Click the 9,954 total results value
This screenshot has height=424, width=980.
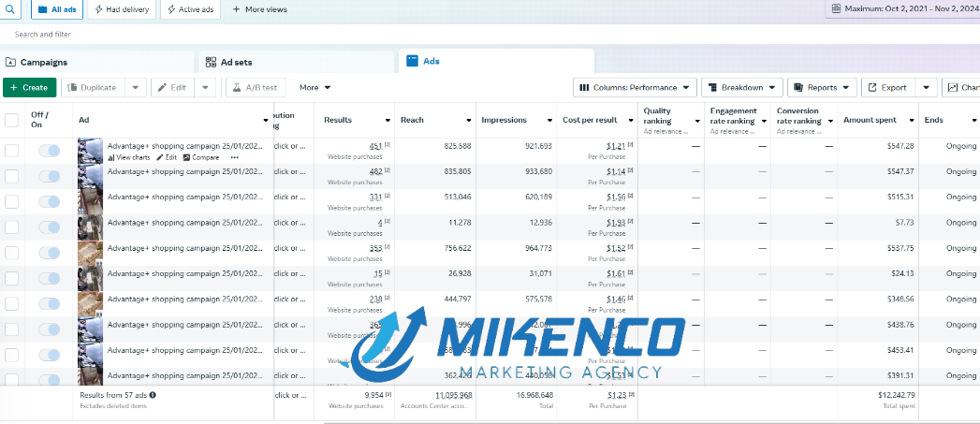(x=375, y=395)
